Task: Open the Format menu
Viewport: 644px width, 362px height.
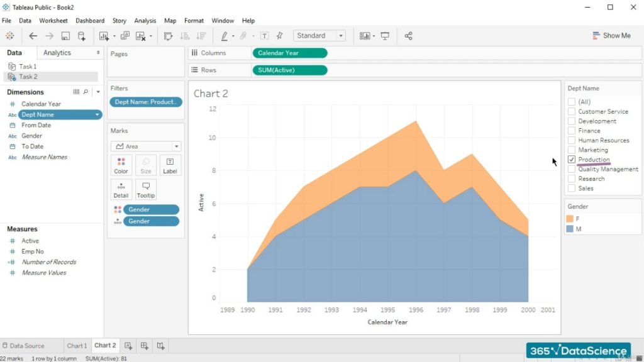Action: click(194, 21)
